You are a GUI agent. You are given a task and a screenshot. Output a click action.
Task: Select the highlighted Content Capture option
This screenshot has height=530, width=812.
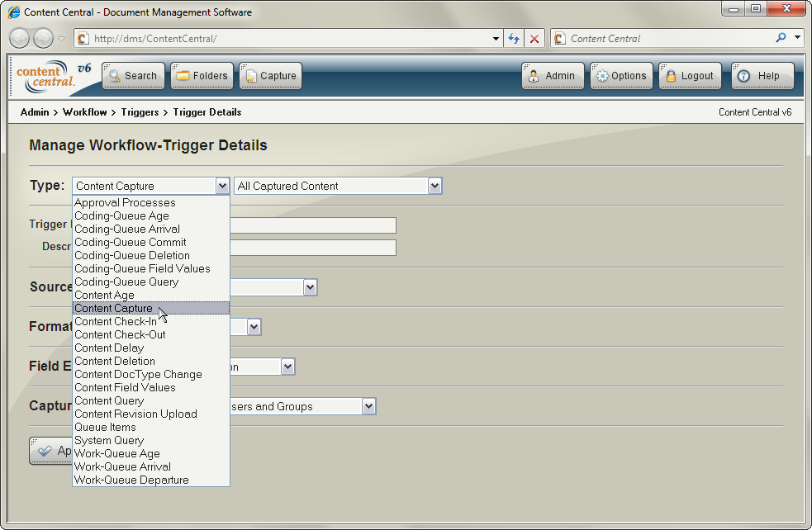click(x=150, y=308)
